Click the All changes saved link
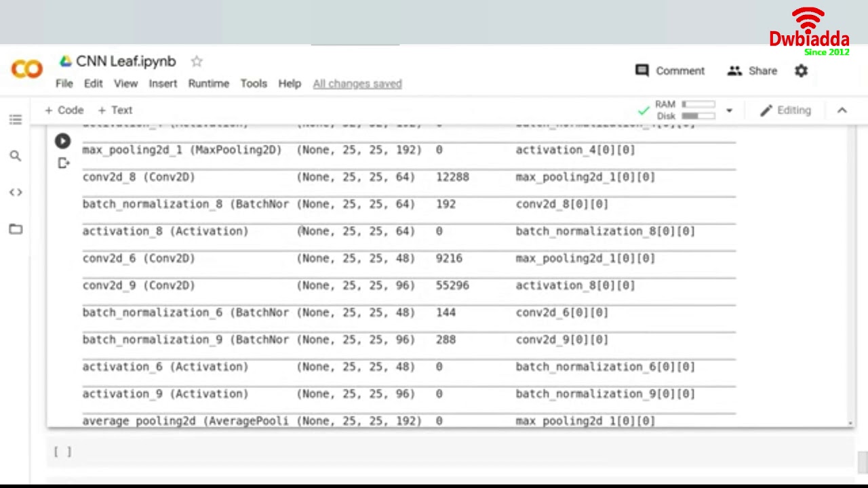Screen dimensions: 868x488 (357, 83)
